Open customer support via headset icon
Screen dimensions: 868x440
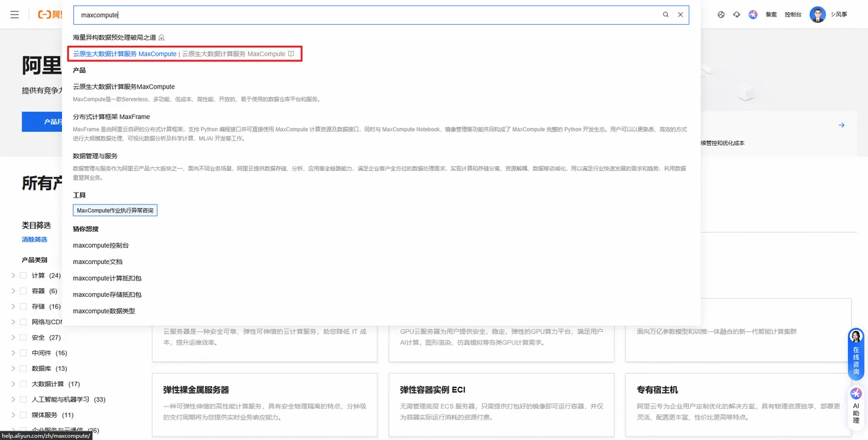point(737,14)
